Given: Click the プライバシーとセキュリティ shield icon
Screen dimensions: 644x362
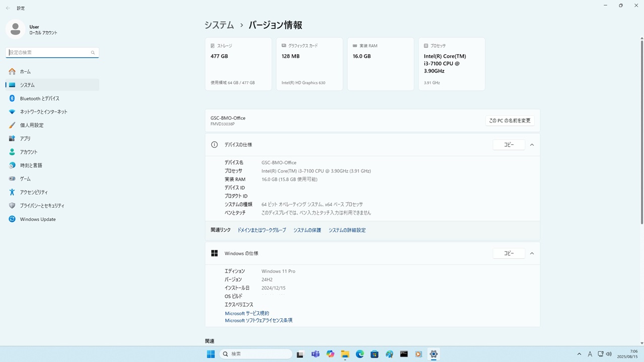Looking at the screenshot, I should [12, 206].
